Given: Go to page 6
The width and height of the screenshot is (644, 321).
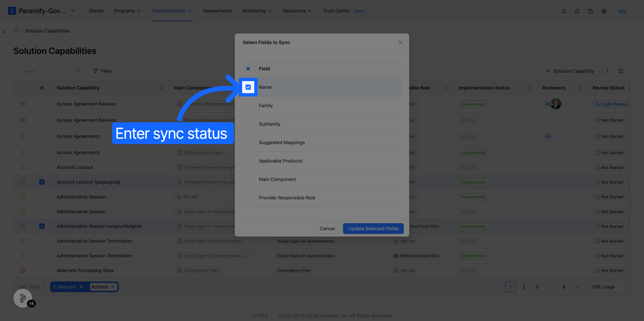Looking at the screenshot, I should (x=564, y=287).
